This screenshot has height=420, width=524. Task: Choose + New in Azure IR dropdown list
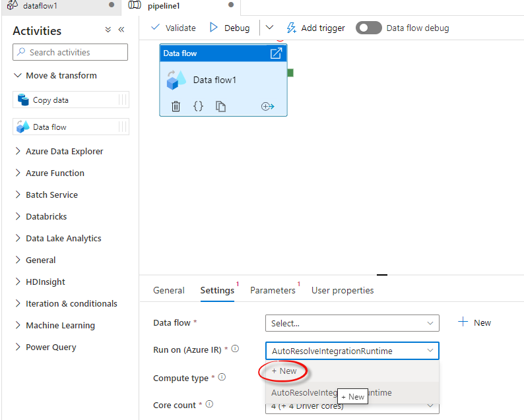tap(352, 371)
